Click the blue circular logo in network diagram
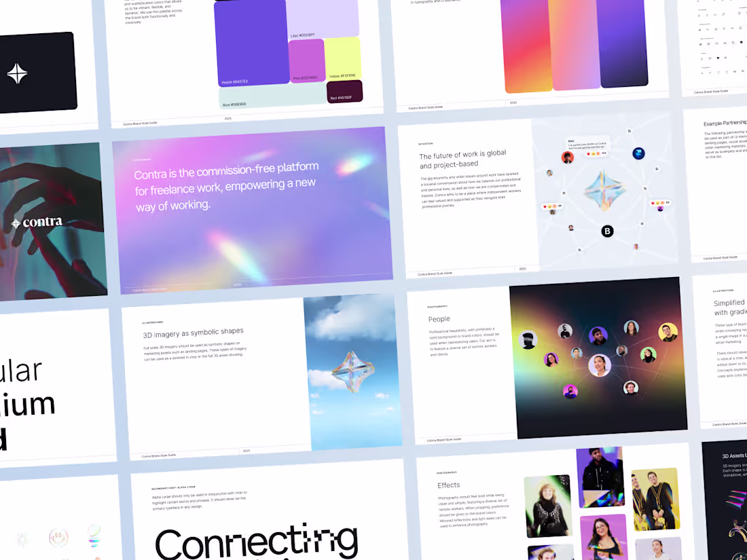Screen dimensions: 747x560 click(x=638, y=153)
